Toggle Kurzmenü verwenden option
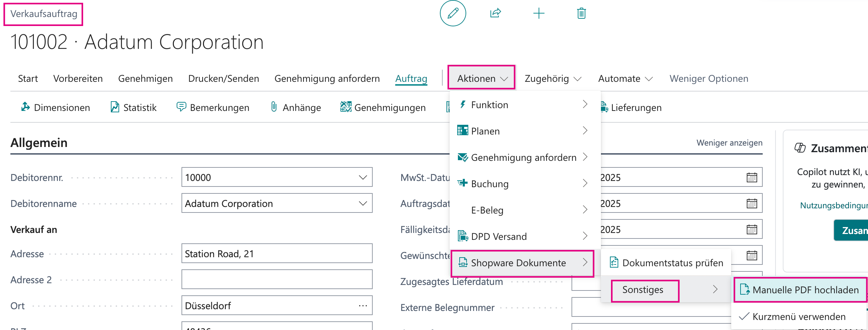The height and width of the screenshot is (330, 868). (x=799, y=316)
